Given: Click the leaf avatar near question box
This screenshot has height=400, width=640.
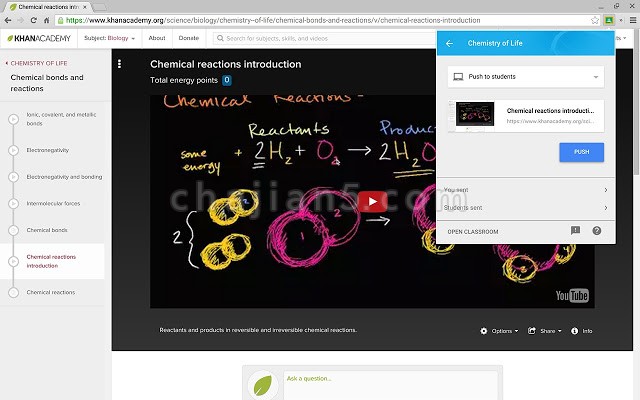Looking at the screenshot, I should point(262,385).
